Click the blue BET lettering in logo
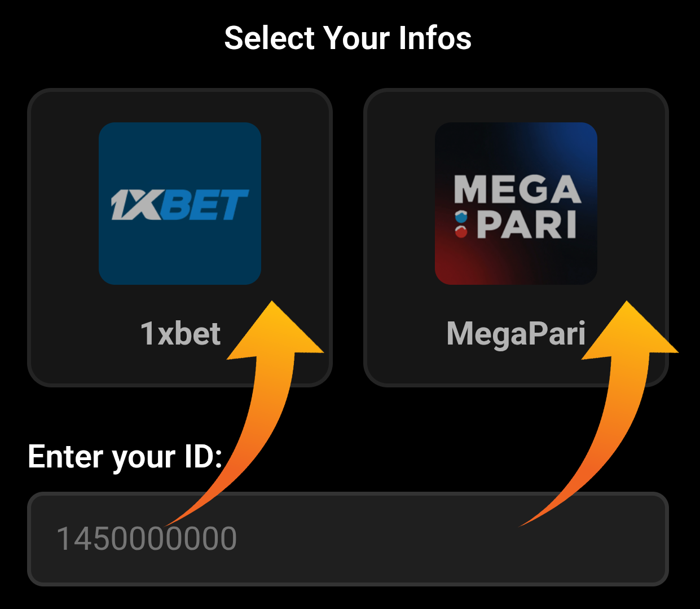700x609 pixels. [204, 205]
